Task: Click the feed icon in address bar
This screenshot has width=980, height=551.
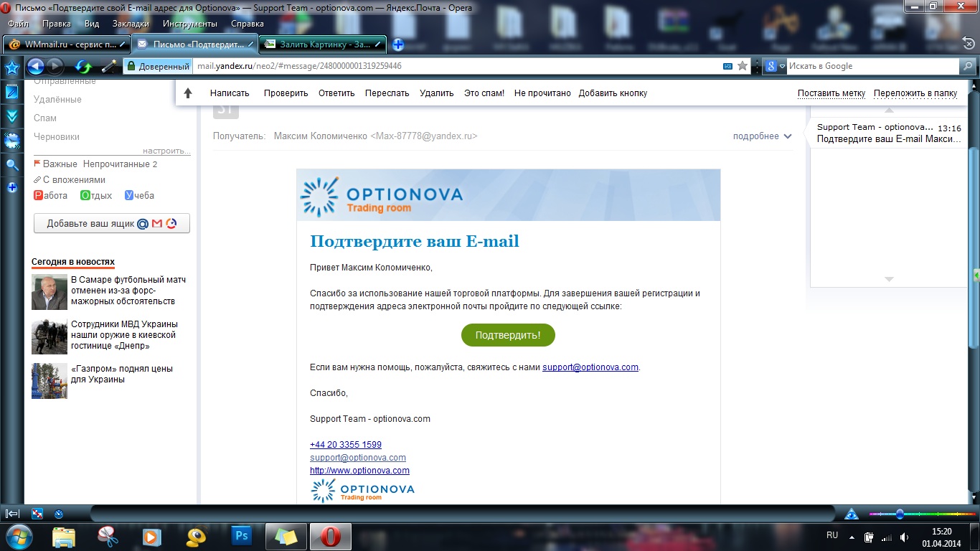Action: click(x=727, y=66)
